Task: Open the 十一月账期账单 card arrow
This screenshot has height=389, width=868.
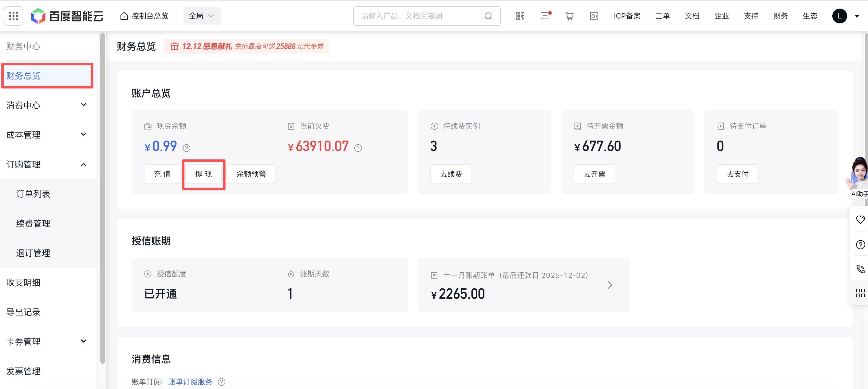Action: click(x=610, y=285)
